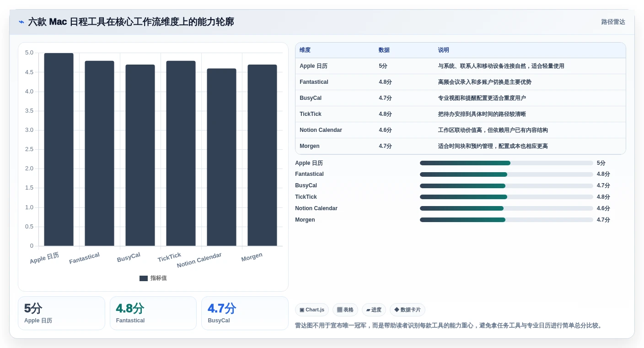Select the Apple 日历 table row name
This screenshot has height=348, width=644.
coord(313,66)
